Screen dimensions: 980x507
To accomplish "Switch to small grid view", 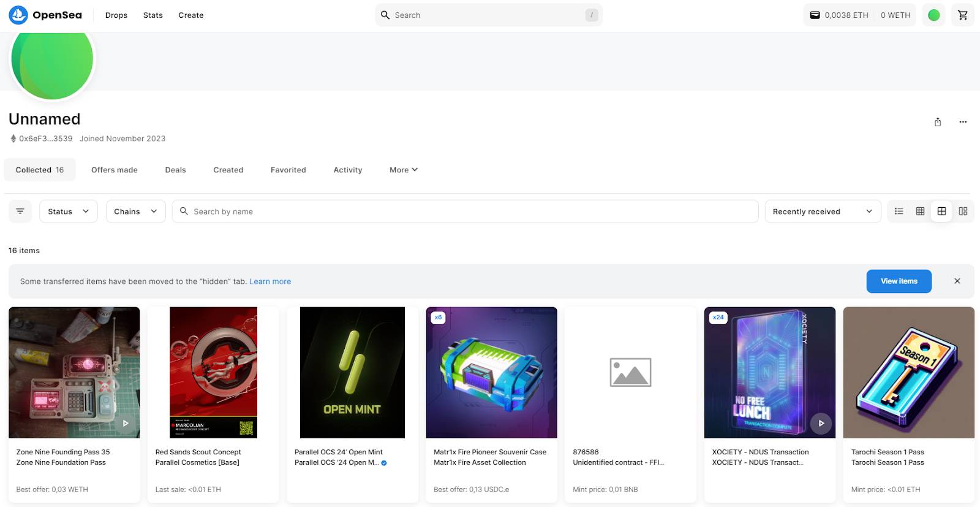I will (x=920, y=211).
